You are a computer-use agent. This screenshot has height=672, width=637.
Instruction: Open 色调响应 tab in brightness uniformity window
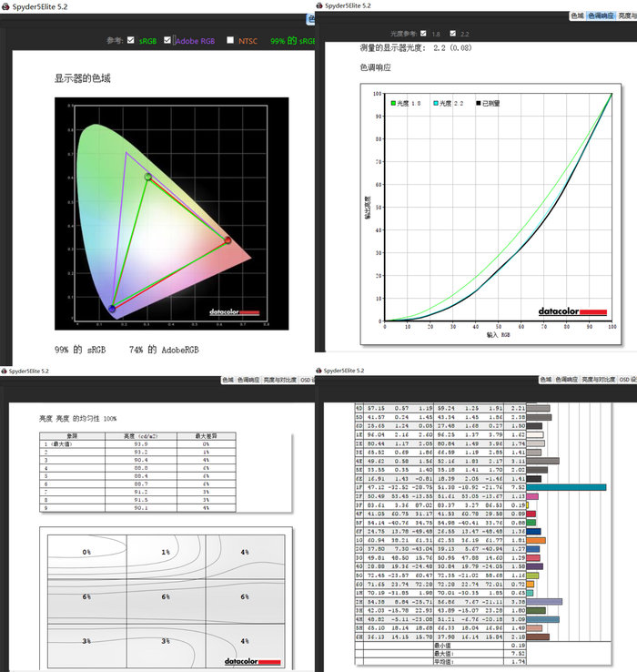(x=248, y=380)
